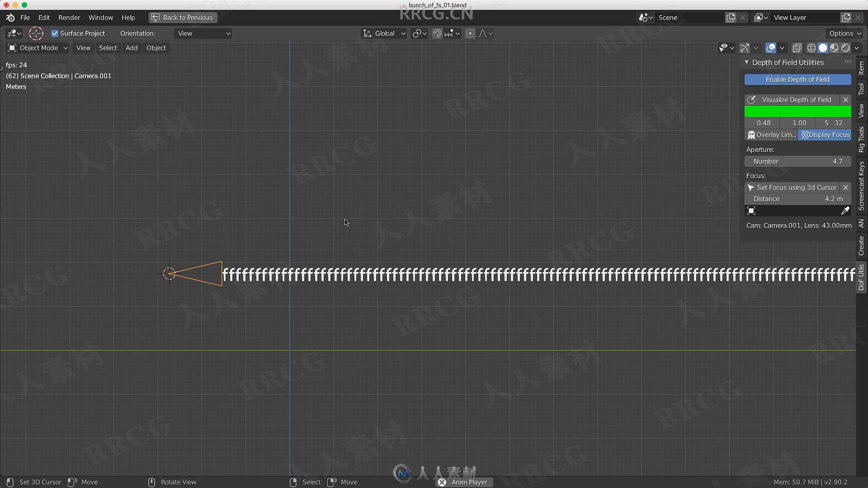Open the Select menu in viewport header
868x488 pixels.
[108, 48]
